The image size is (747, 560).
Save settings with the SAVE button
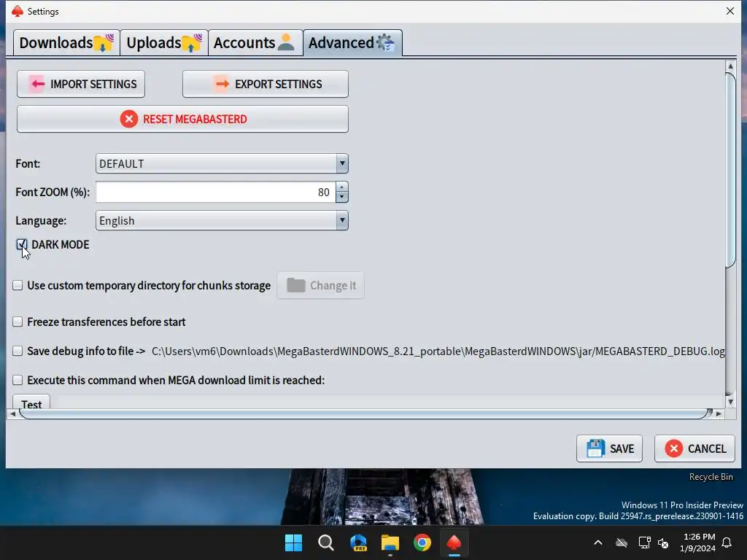(x=609, y=448)
